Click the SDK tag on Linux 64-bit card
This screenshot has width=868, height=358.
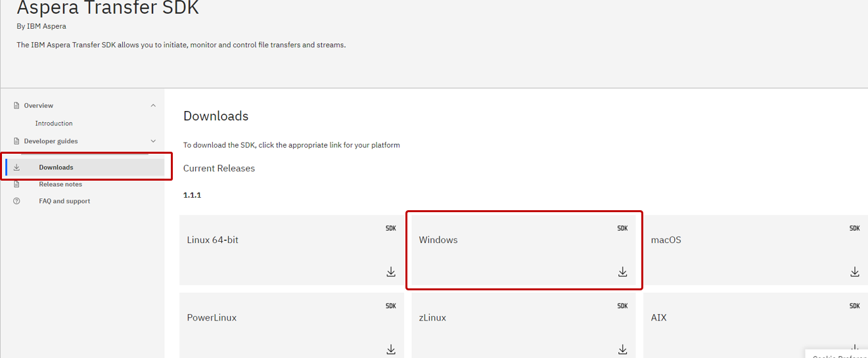point(391,229)
